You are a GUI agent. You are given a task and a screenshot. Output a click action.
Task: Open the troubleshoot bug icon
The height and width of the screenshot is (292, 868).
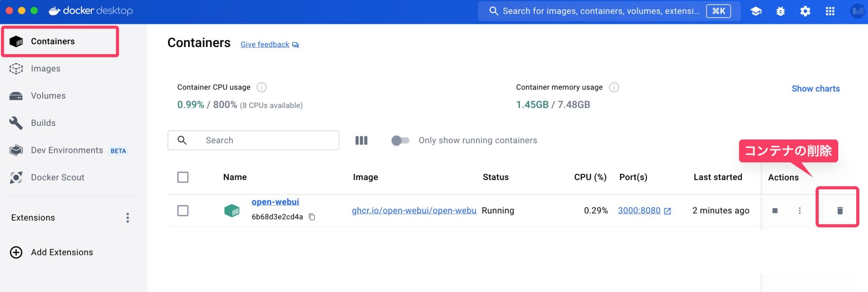780,11
